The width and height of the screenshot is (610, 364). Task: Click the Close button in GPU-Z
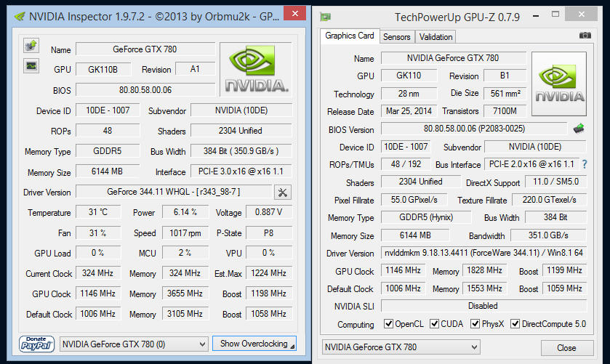pyautogui.click(x=567, y=348)
